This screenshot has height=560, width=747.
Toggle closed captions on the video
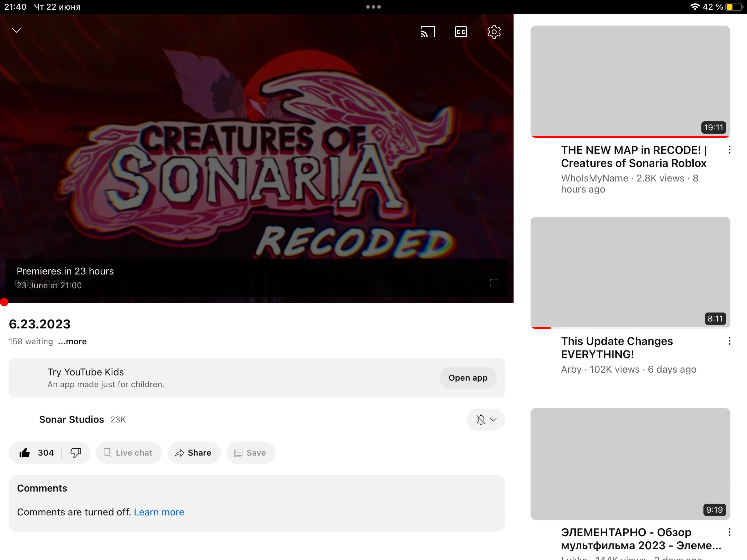click(x=461, y=32)
